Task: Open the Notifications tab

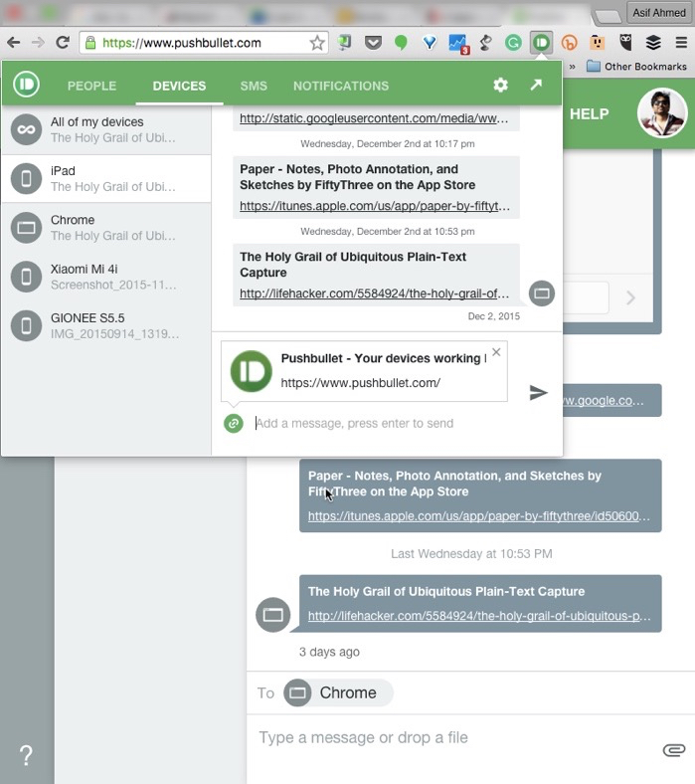Action: click(x=341, y=86)
